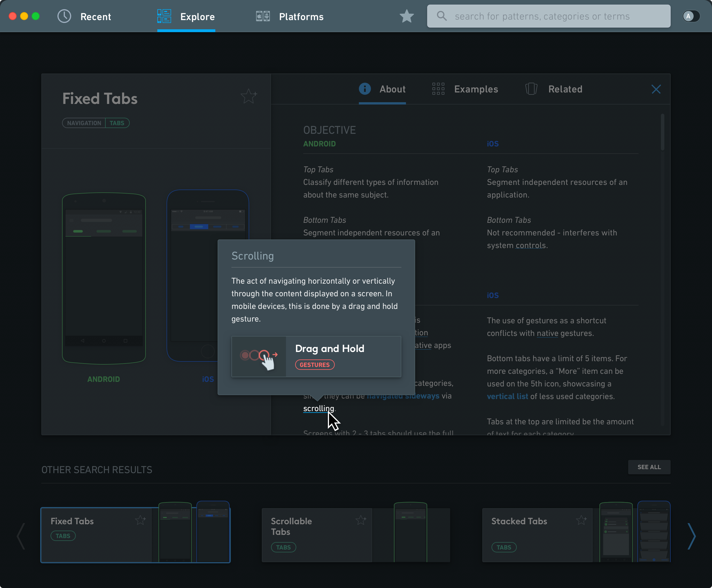Open the Recent clock icon
The height and width of the screenshot is (588, 712).
(64, 16)
